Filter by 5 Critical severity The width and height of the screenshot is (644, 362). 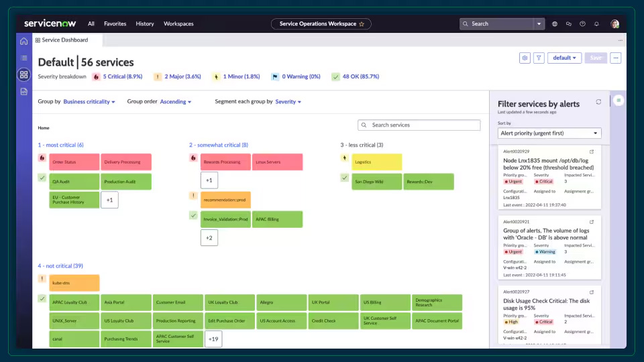coord(122,76)
